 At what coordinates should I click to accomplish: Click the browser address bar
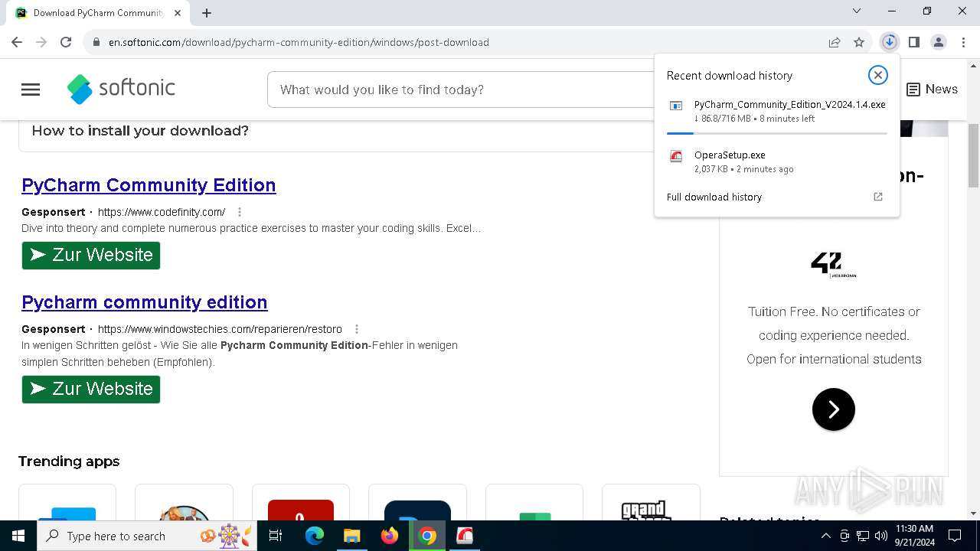coord(459,42)
